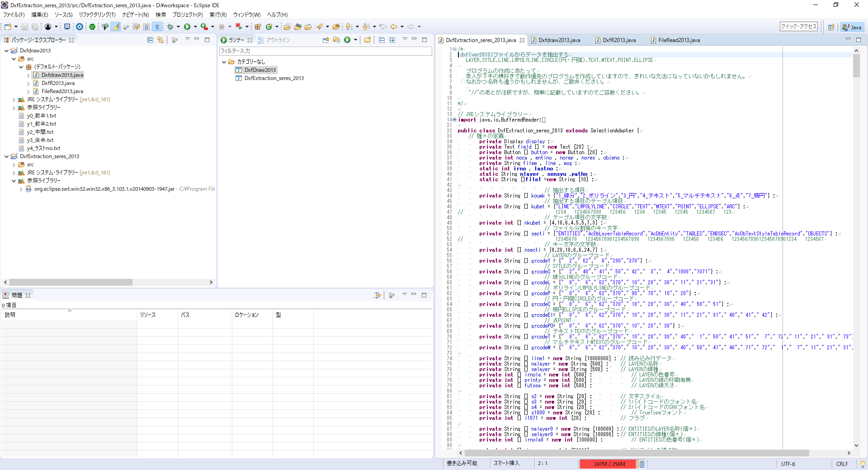Click the green run icon in Runner panel toolbar

click(x=347, y=40)
